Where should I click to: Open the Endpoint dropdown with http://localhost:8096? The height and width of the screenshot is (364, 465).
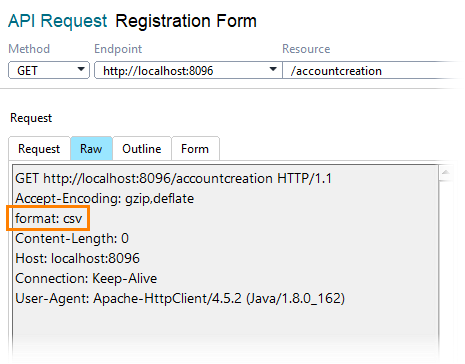click(188, 70)
